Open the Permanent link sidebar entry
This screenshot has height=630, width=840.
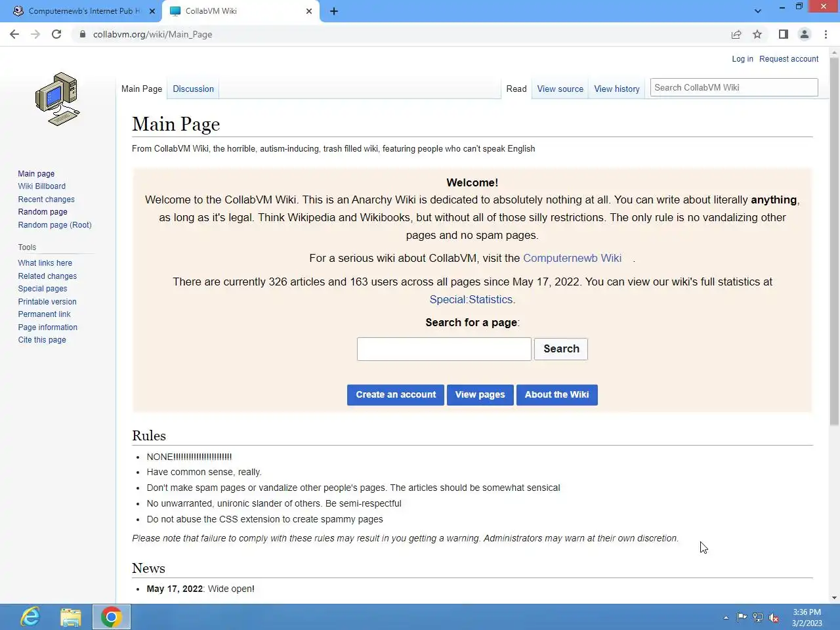pyautogui.click(x=45, y=314)
